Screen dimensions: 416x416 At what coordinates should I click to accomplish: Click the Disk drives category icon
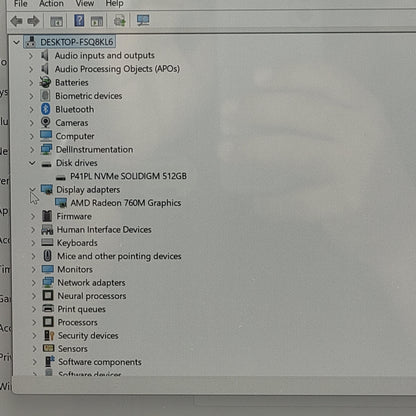pyautogui.click(x=46, y=164)
